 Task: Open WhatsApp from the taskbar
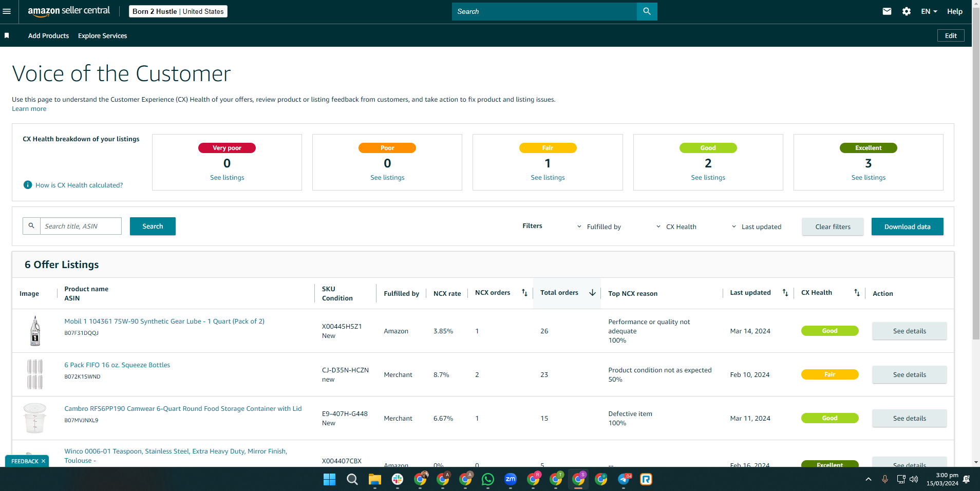487,480
